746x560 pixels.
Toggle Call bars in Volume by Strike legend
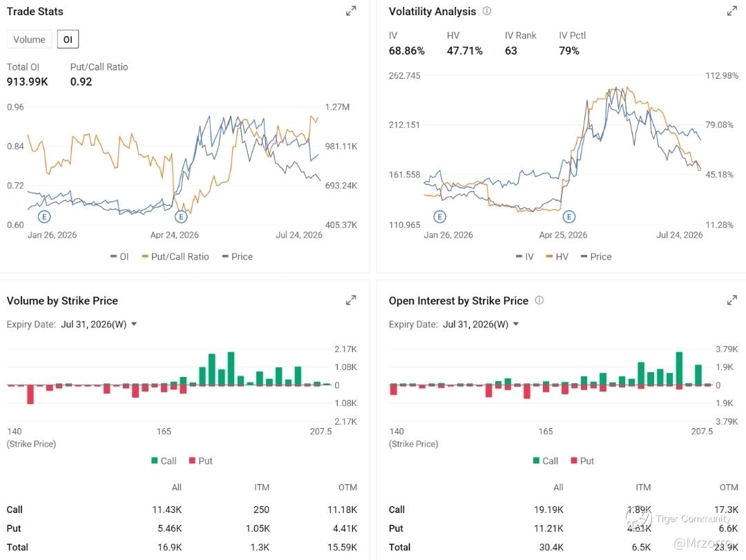[x=164, y=461]
